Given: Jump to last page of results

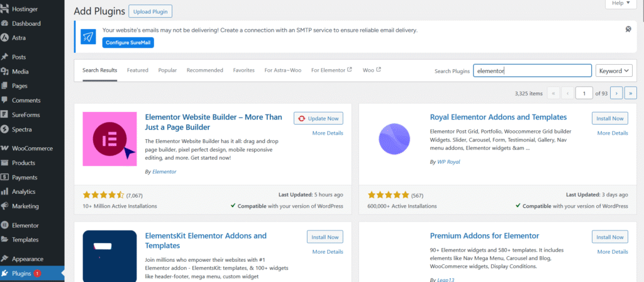Looking at the screenshot, I should (630, 93).
